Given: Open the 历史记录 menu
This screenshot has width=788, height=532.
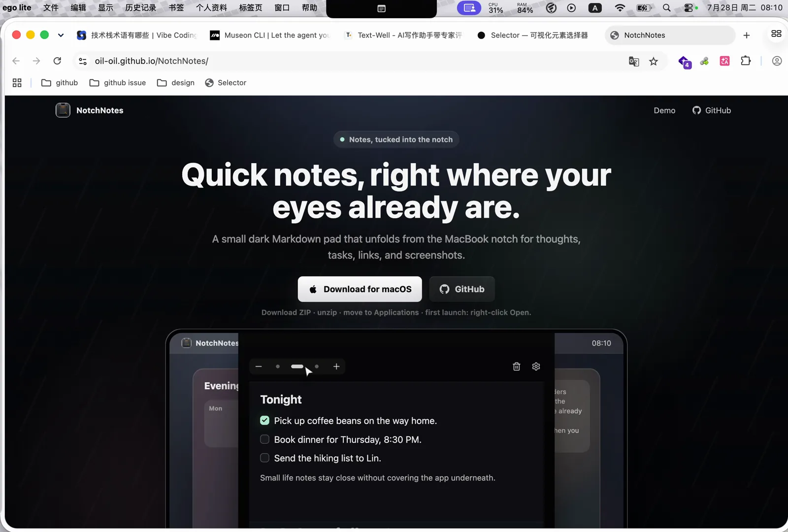Looking at the screenshot, I should pos(140,8).
